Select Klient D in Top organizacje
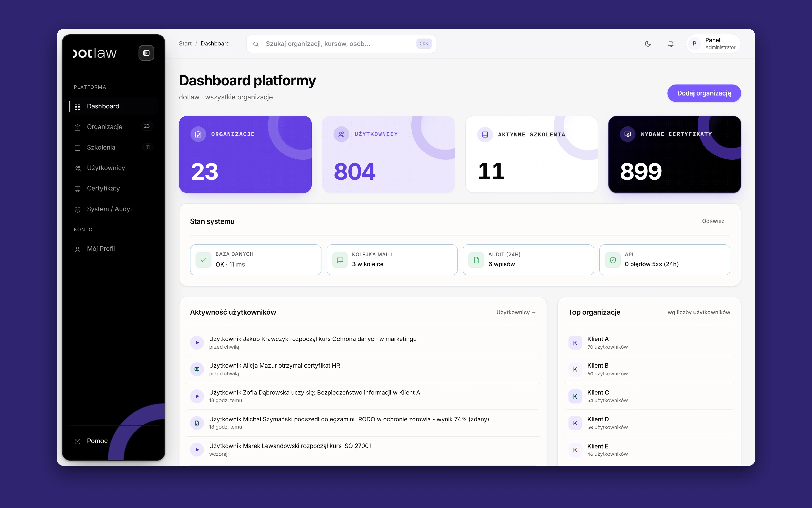The width and height of the screenshot is (812, 508). click(x=649, y=423)
